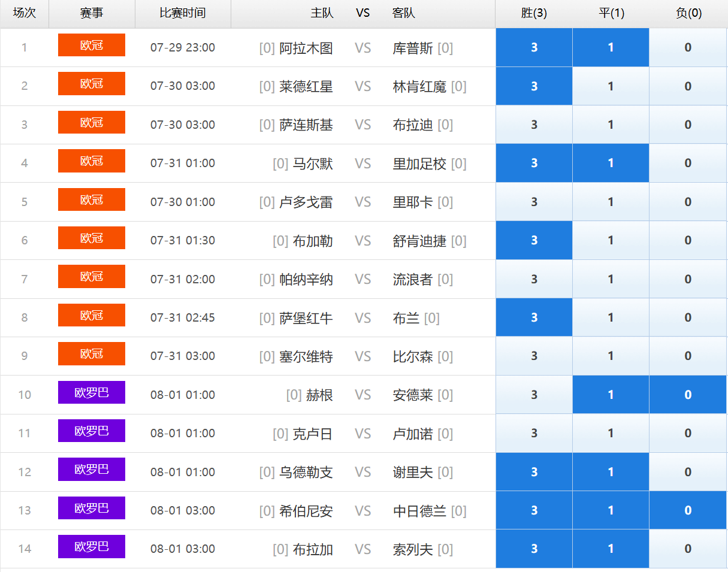728x572 pixels.
Task: Select draw (1) for 萨堡红牛 vs 布兰
Action: click(611, 317)
